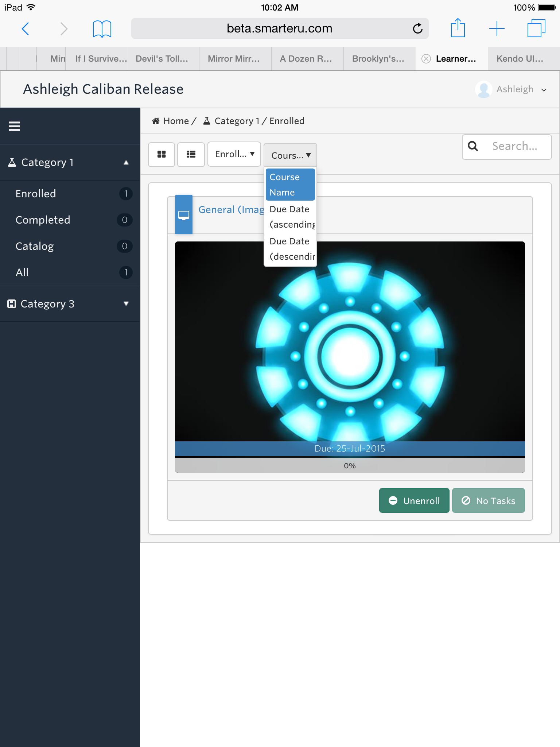Collapse the Category 1 section arrow
This screenshot has height=747, width=560.
pyautogui.click(x=126, y=163)
